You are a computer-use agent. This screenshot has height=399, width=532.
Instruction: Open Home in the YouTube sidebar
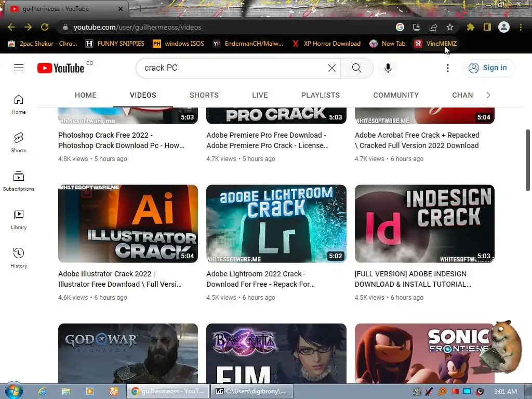[19, 104]
